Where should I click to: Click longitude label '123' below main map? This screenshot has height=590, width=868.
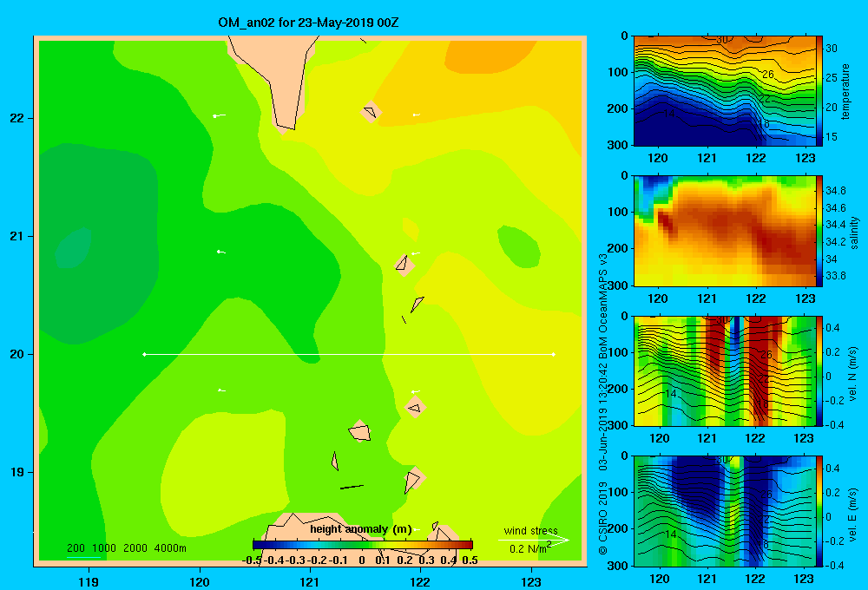pyautogui.click(x=531, y=581)
